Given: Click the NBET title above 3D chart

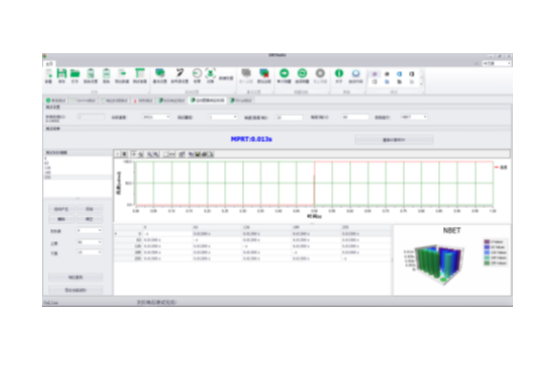Looking at the screenshot, I should click(451, 231).
